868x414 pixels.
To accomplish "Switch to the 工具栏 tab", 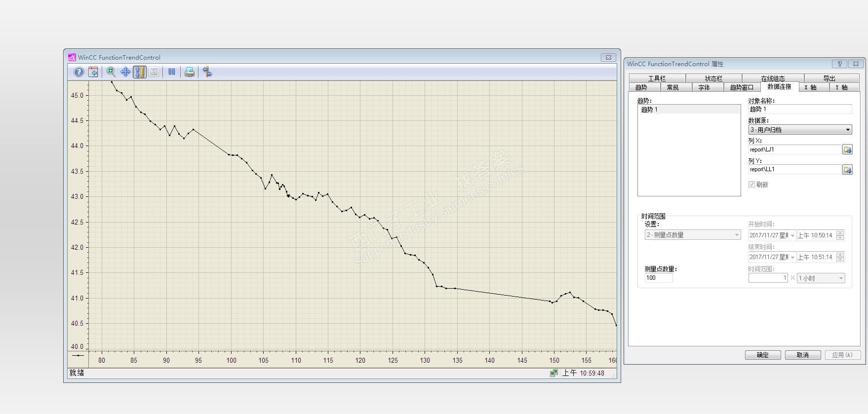I will (x=657, y=78).
